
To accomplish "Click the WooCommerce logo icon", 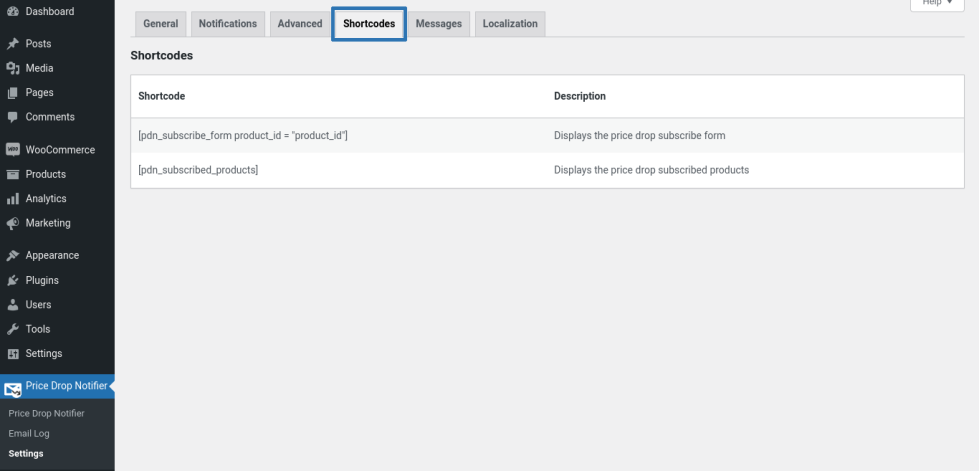I will 13,150.
